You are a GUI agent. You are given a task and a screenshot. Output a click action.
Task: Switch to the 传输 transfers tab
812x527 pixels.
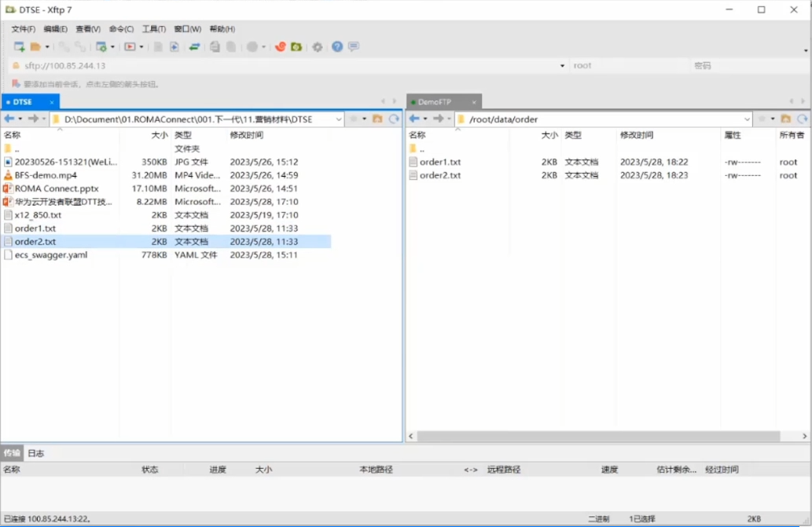coord(12,453)
